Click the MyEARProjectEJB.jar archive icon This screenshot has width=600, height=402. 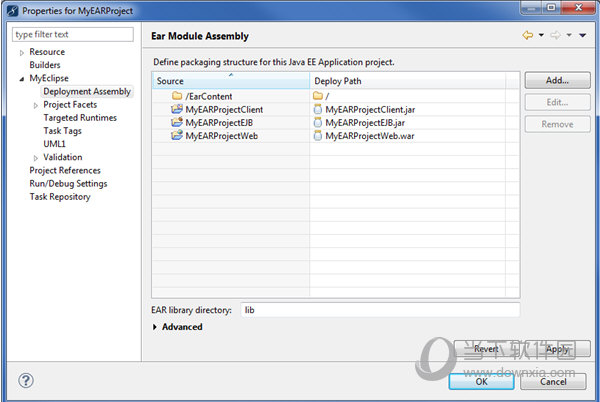pyautogui.click(x=318, y=122)
